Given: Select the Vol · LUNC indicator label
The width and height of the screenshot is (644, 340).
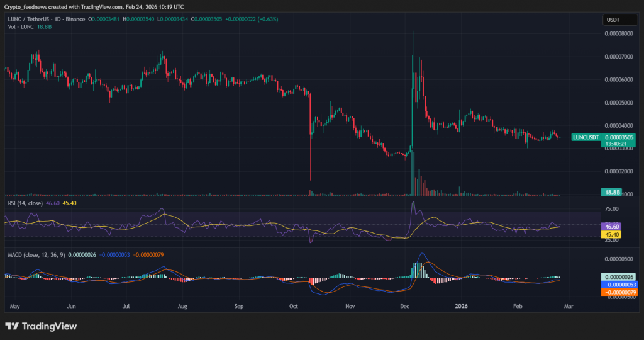Looking at the screenshot, I should (20, 26).
